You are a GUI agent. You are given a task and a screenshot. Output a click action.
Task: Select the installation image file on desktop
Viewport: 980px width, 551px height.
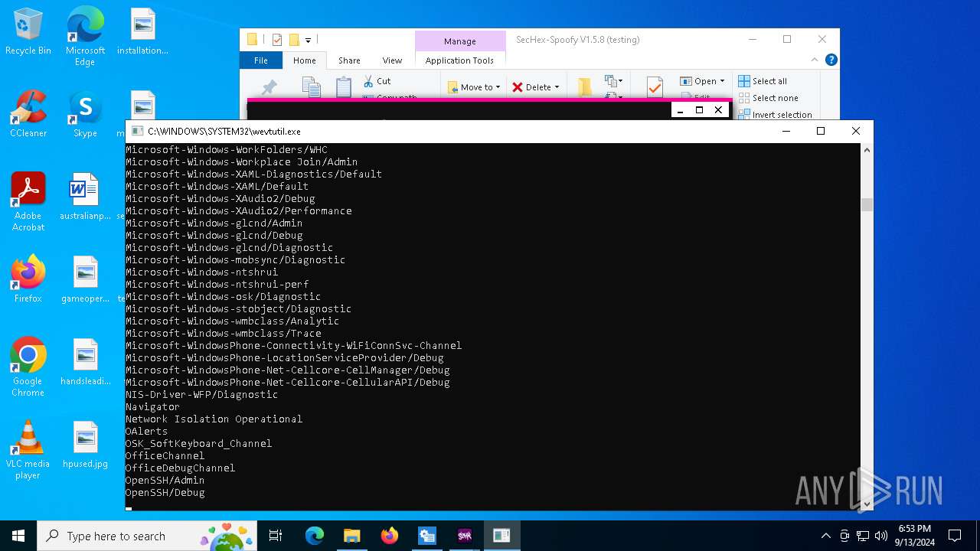click(142, 32)
